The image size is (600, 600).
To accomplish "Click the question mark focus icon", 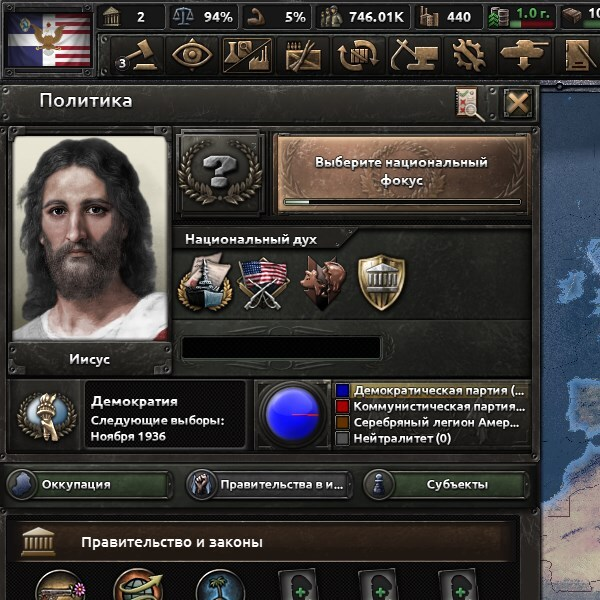I will click(220, 173).
